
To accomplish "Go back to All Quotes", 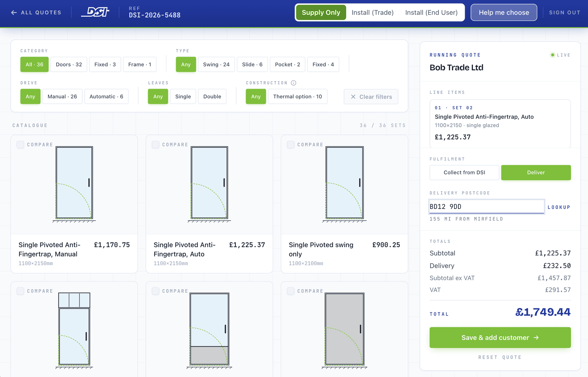I will 36,12.
